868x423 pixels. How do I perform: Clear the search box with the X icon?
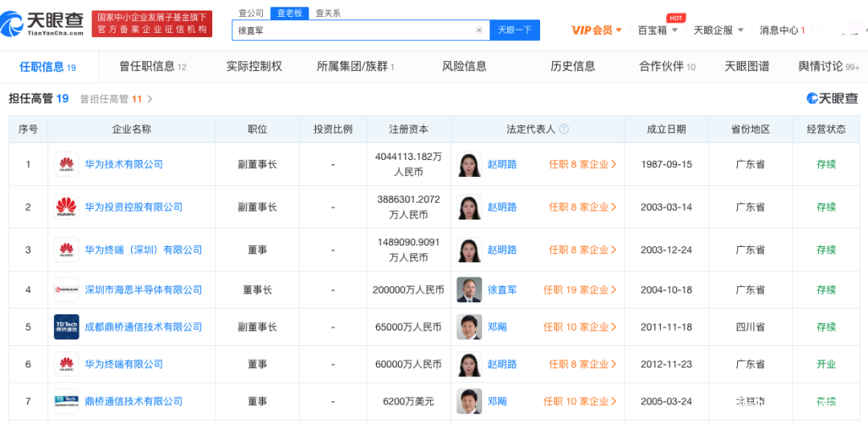tap(479, 31)
